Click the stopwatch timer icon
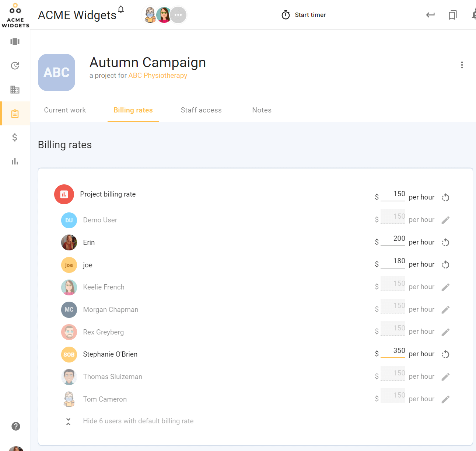This screenshot has width=476, height=451. [286, 15]
